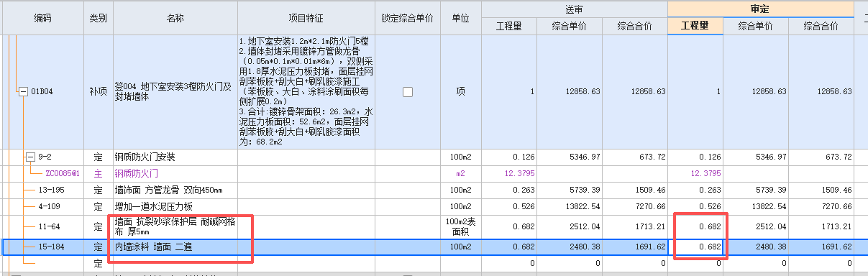This screenshot has width=868, height=276.
Task: Click the purple unit cell m2
Action: 461,173
